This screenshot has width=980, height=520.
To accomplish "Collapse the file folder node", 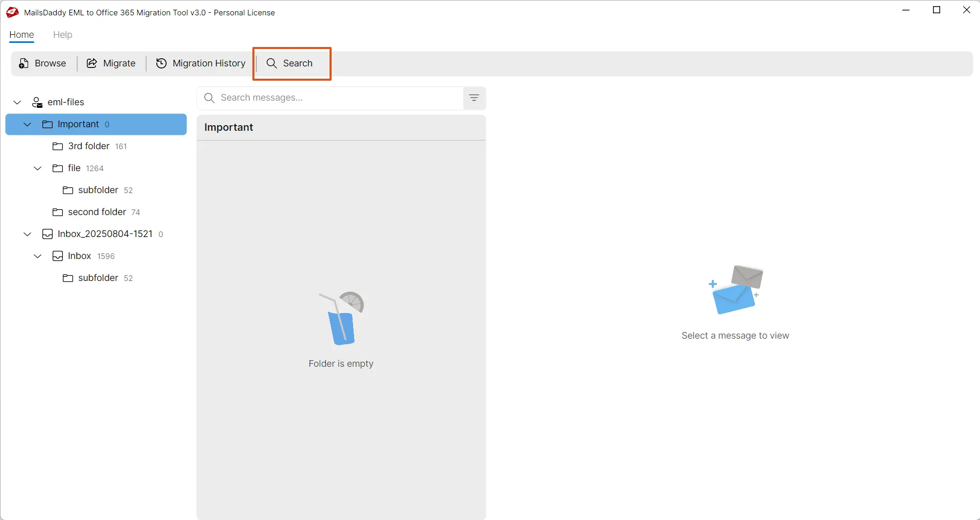I will click(37, 168).
